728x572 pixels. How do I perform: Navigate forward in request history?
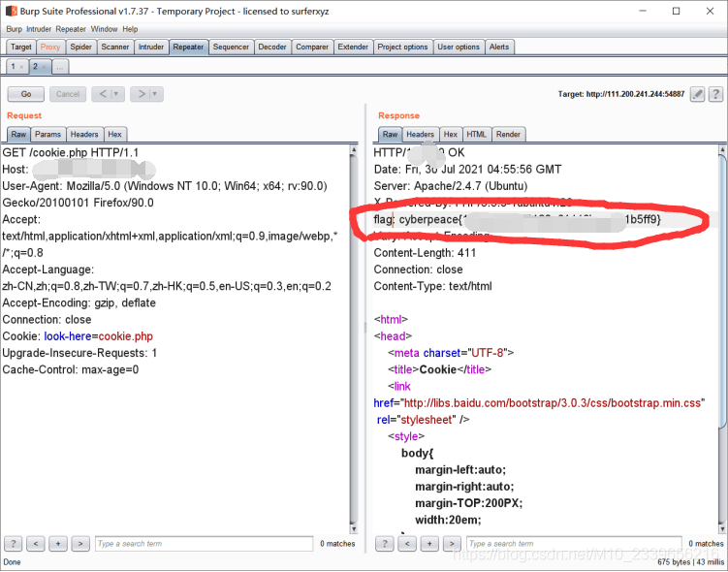coord(142,94)
